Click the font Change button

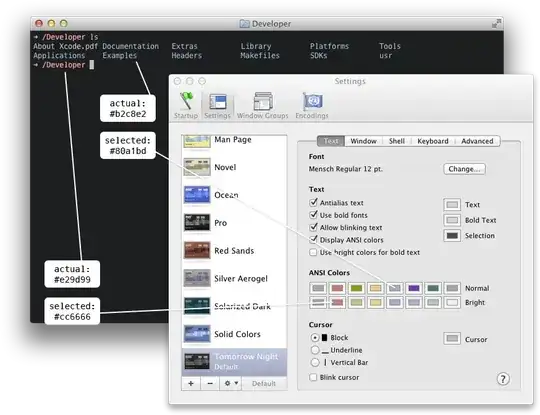tap(464, 169)
